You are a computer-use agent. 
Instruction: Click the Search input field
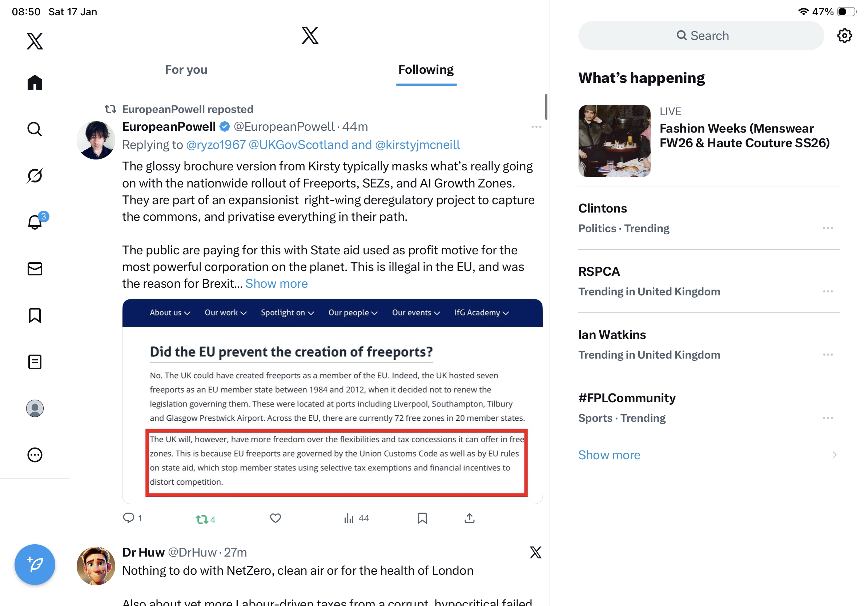pos(701,36)
